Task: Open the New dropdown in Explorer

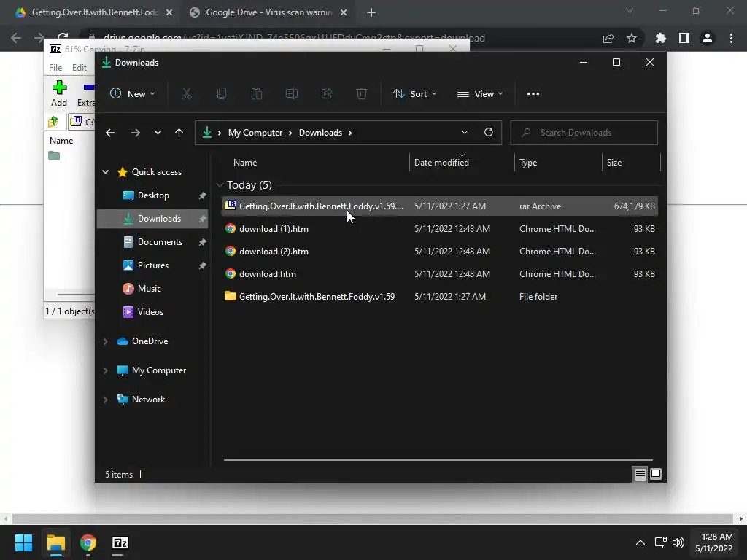Action: [133, 94]
